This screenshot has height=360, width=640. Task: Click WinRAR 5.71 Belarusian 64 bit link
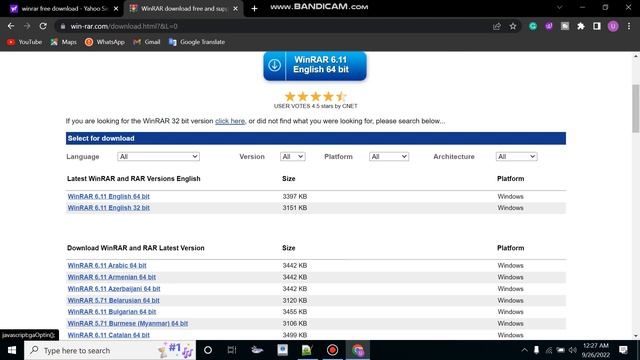coord(113,300)
